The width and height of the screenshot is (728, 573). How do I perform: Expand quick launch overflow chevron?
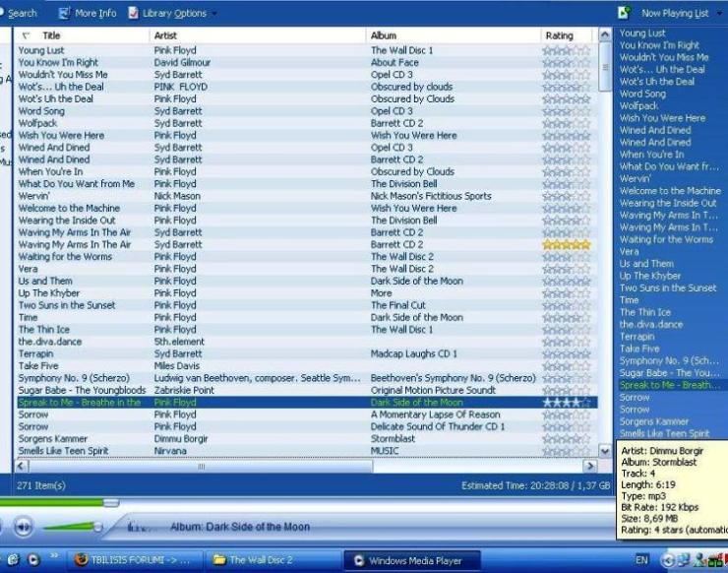(x=54, y=555)
